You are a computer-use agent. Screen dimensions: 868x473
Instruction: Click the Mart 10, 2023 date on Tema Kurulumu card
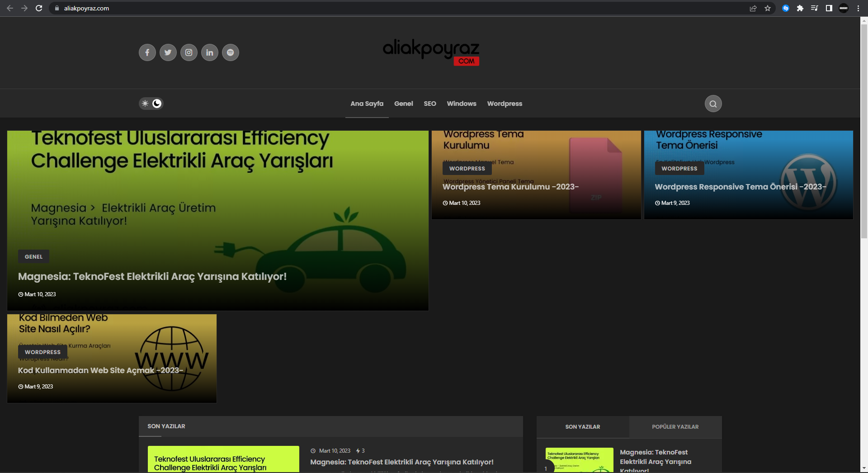pyautogui.click(x=462, y=203)
